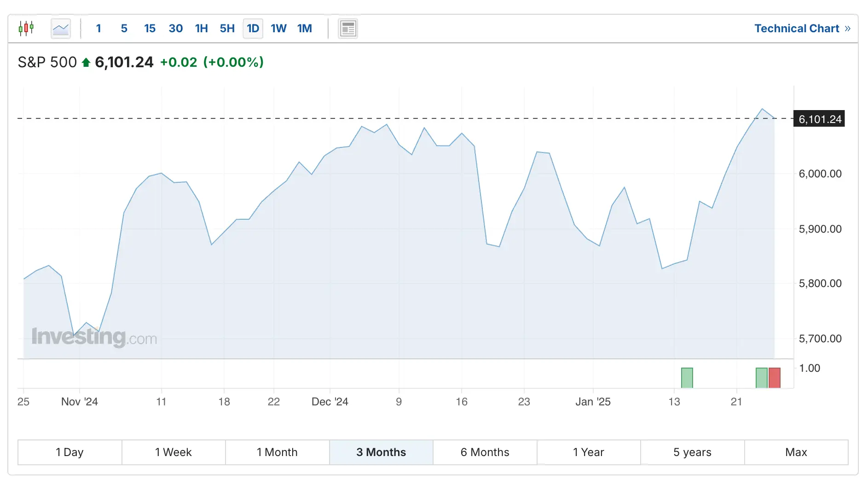Image resolution: width=868 pixels, height=480 pixels.
Task: Show the Max time range
Action: pos(796,452)
